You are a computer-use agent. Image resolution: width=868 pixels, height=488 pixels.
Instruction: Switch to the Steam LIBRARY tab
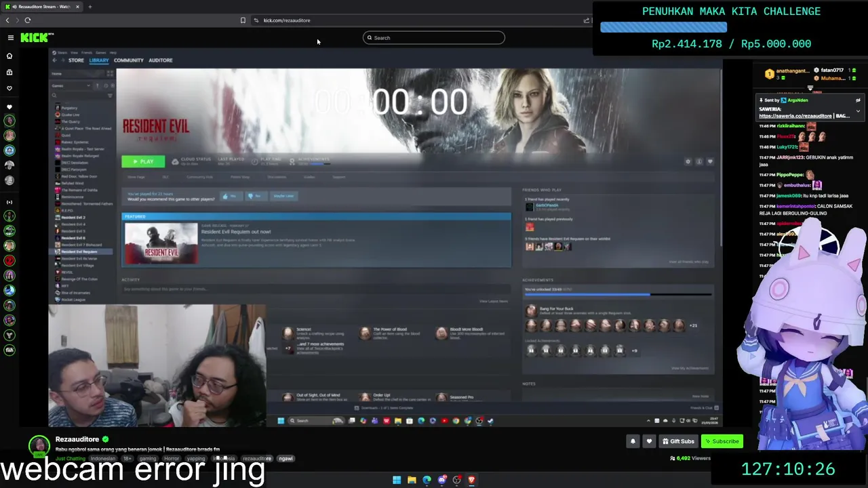coord(99,60)
